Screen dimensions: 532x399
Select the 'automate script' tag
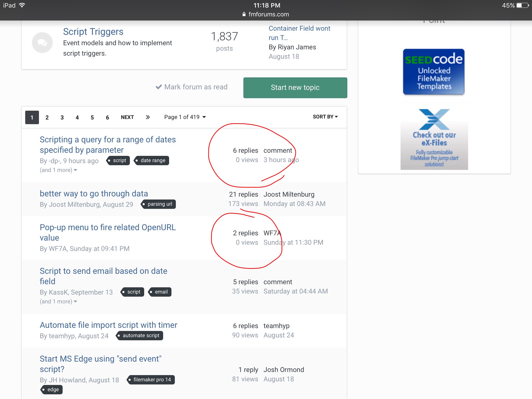coord(140,336)
